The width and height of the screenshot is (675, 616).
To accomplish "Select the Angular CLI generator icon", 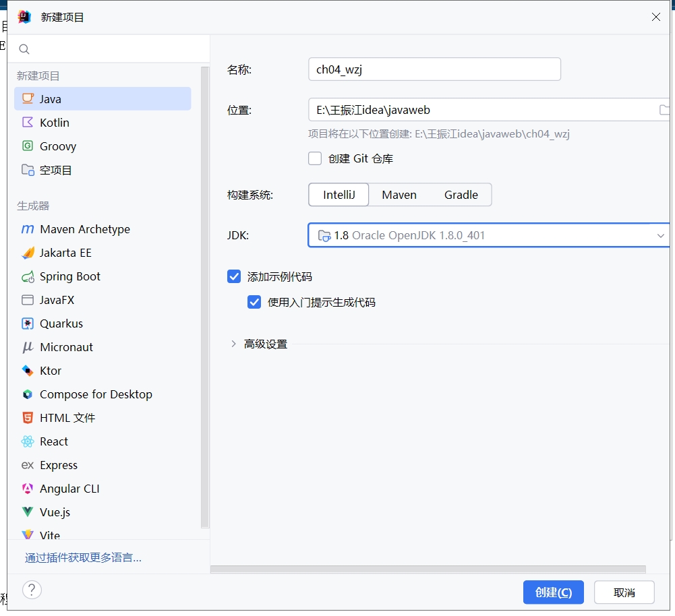I will coord(28,489).
